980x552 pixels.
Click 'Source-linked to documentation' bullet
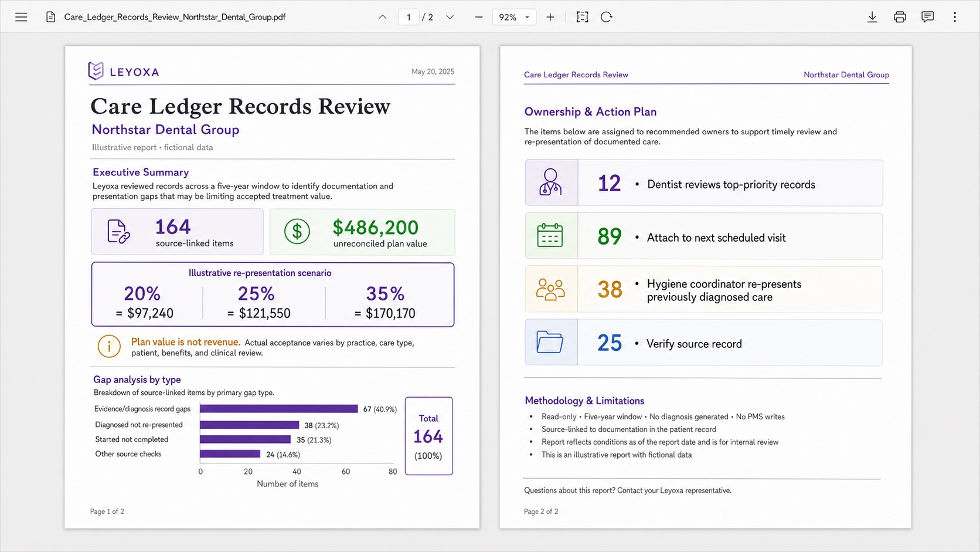629,429
